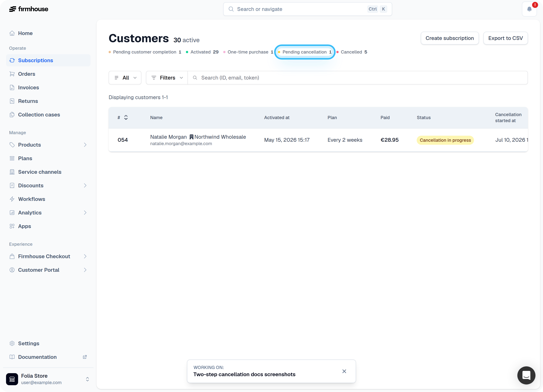Viewport: 543px width, 392px height.
Task: Click May 15, 2026 15:17 activation date
Action: pyautogui.click(x=287, y=140)
